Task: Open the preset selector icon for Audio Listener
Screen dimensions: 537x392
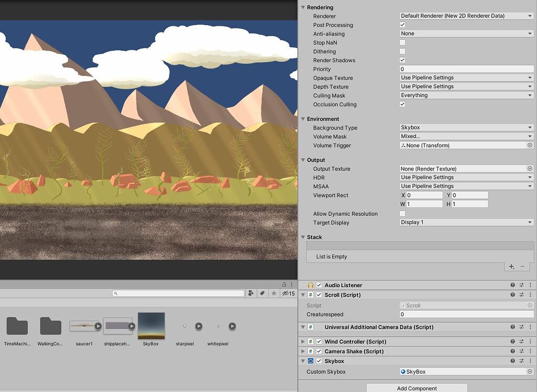Action: pyautogui.click(x=521, y=285)
